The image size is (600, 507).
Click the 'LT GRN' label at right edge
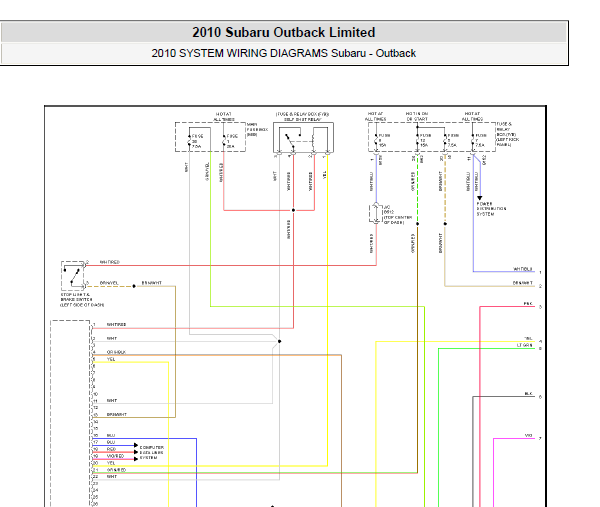pyautogui.click(x=525, y=345)
